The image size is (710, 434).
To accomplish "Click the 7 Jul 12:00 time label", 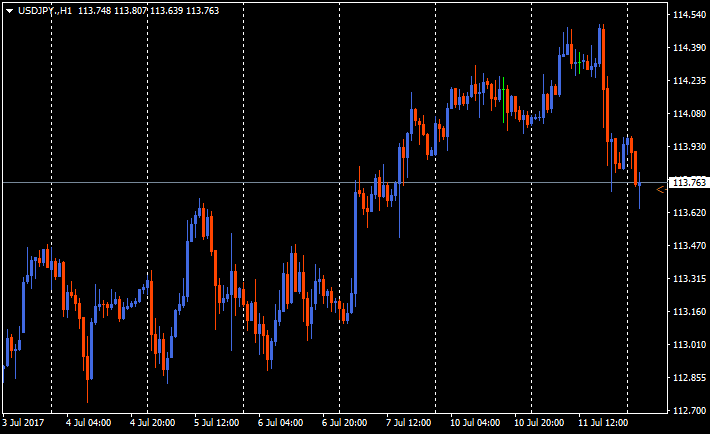I will pos(408,423).
